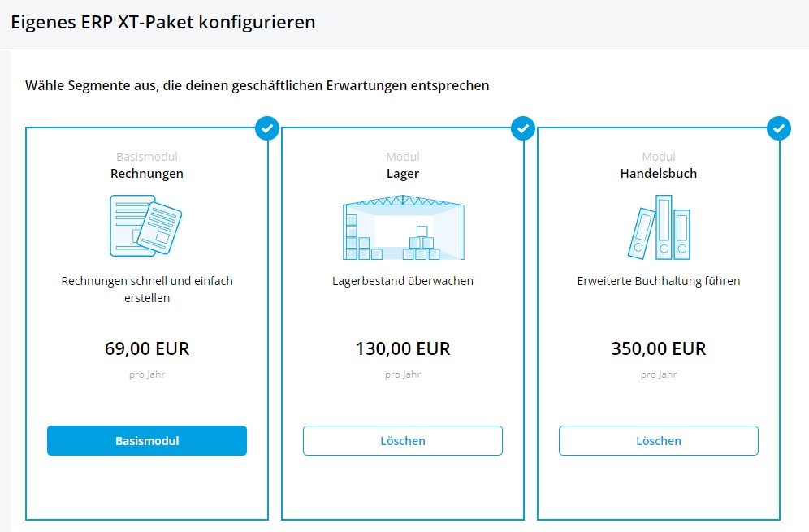Click the Rechnungen invoice documents icon
This screenshot has height=532, width=809.
click(146, 226)
